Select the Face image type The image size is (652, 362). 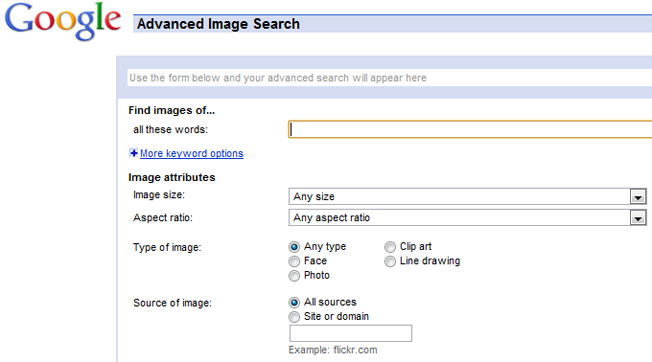pyautogui.click(x=294, y=261)
